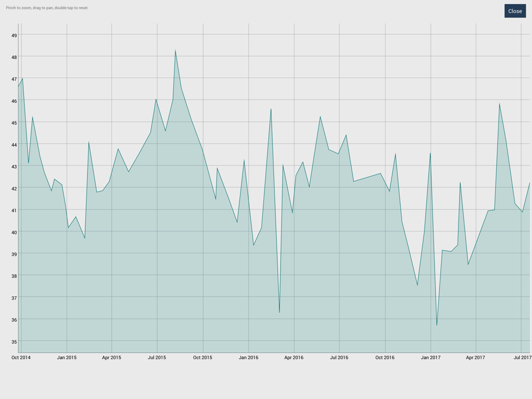
Task: Click the y-axis value 48
Action: point(14,57)
